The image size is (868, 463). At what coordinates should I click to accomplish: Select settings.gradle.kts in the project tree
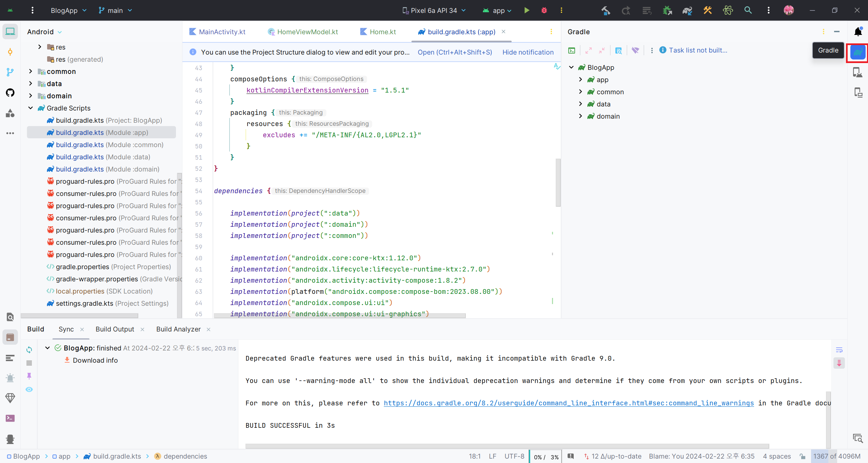(x=84, y=303)
